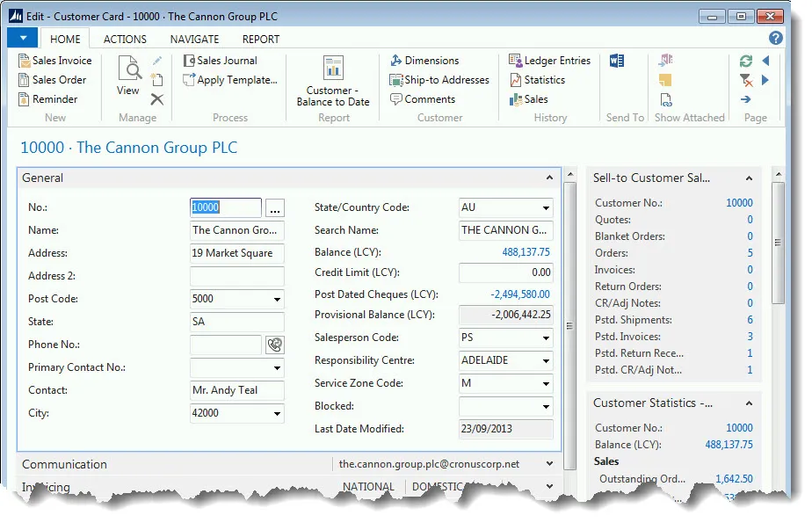This screenshot has height=530, width=812.
Task: Open customer Comments
Action: (x=422, y=99)
